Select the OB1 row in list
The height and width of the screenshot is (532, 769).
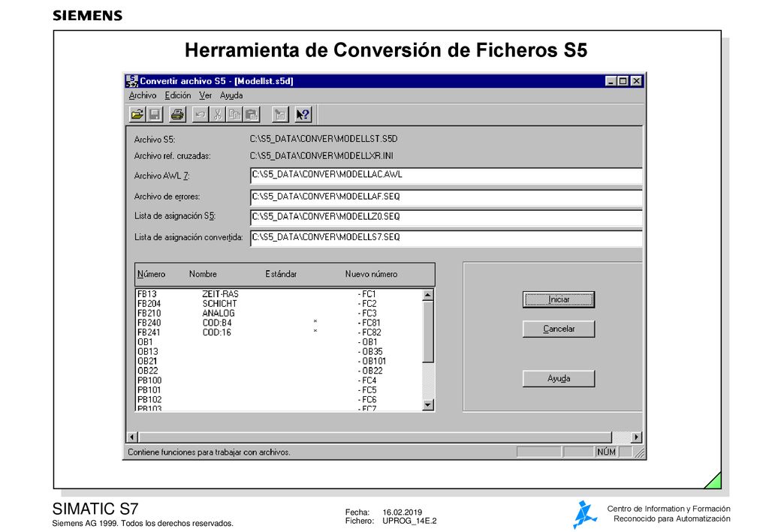(x=279, y=342)
